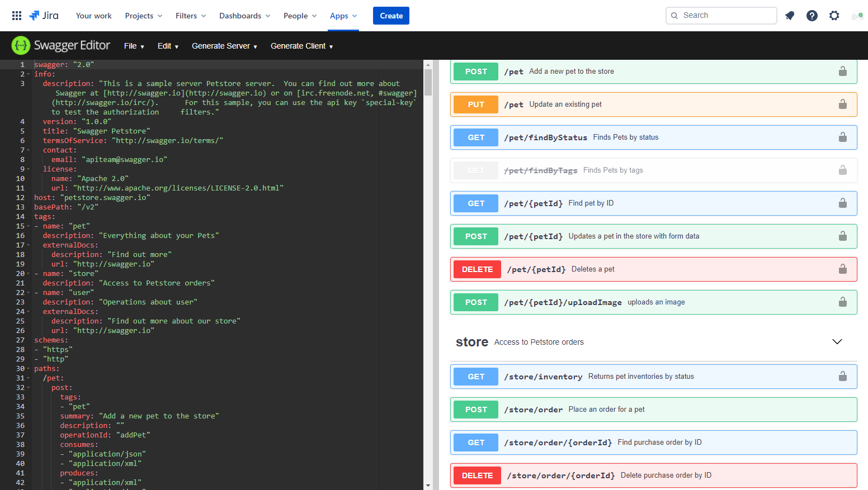Open the People dropdown

coord(300,16)
